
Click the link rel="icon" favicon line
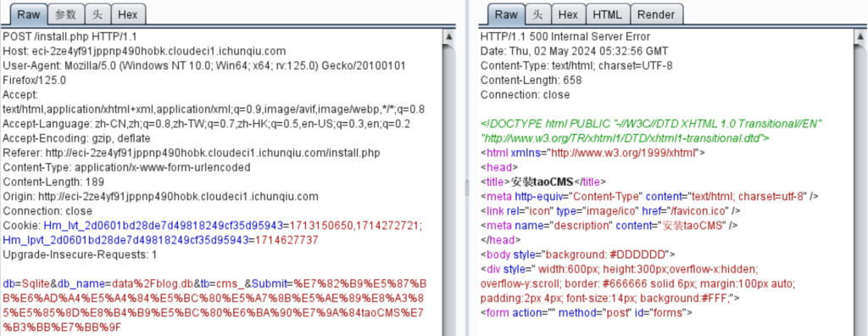[610, 210]
